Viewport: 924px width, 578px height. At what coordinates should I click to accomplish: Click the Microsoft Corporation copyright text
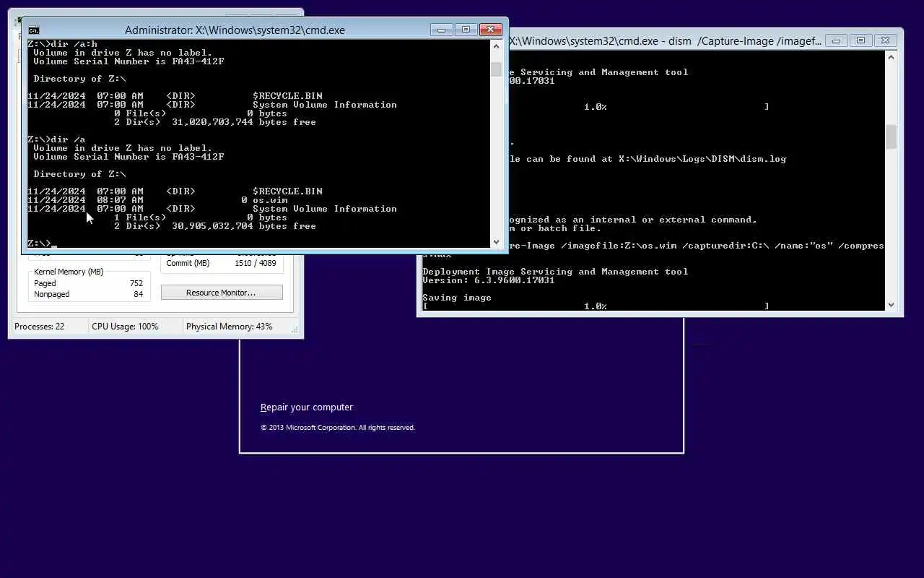tap(338, 428)
